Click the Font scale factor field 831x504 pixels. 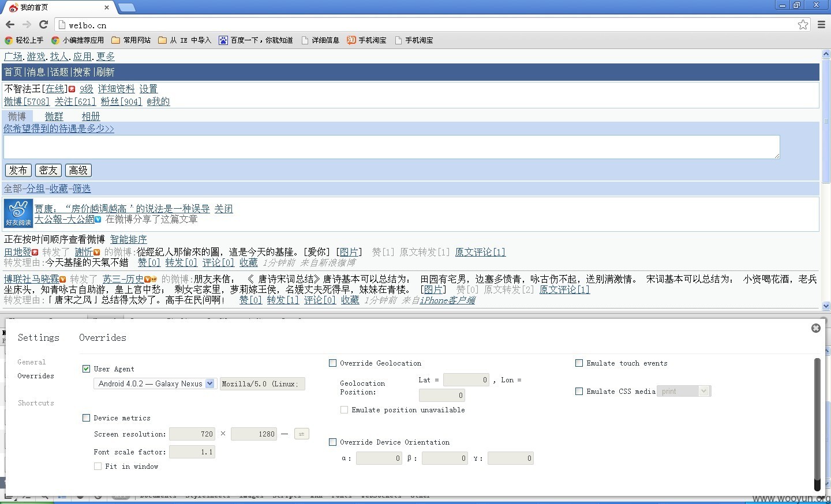(192, 452)
